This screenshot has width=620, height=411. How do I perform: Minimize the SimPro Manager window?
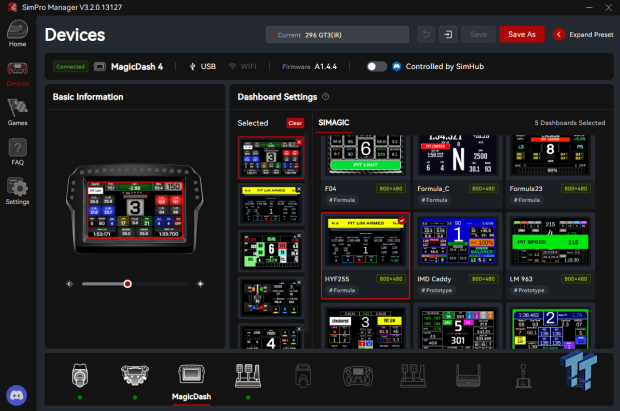click(x=589, y=8)
